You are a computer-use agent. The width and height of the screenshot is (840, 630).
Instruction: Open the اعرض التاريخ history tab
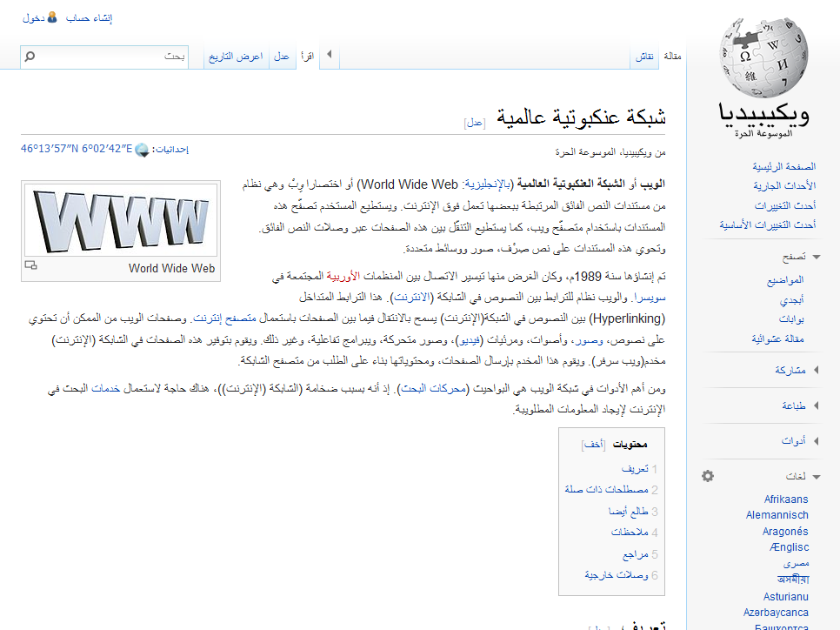click(x=236, y=57)
